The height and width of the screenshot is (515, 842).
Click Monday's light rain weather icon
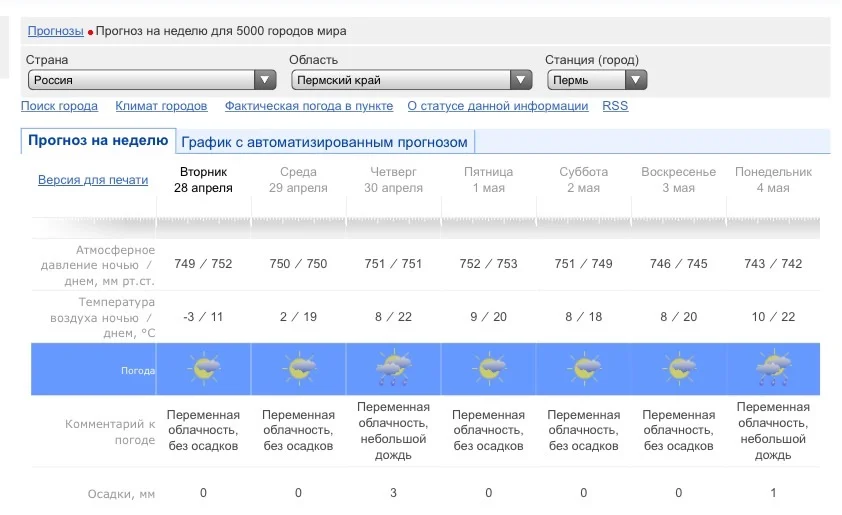pyautogui.click(x=773, y=369)
